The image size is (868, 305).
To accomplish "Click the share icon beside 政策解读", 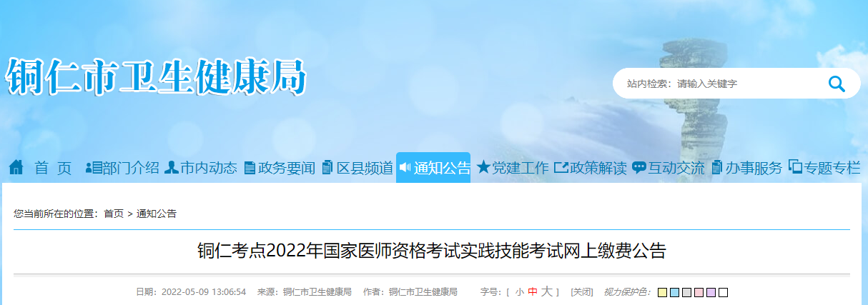I will click(x=561, y=168).
